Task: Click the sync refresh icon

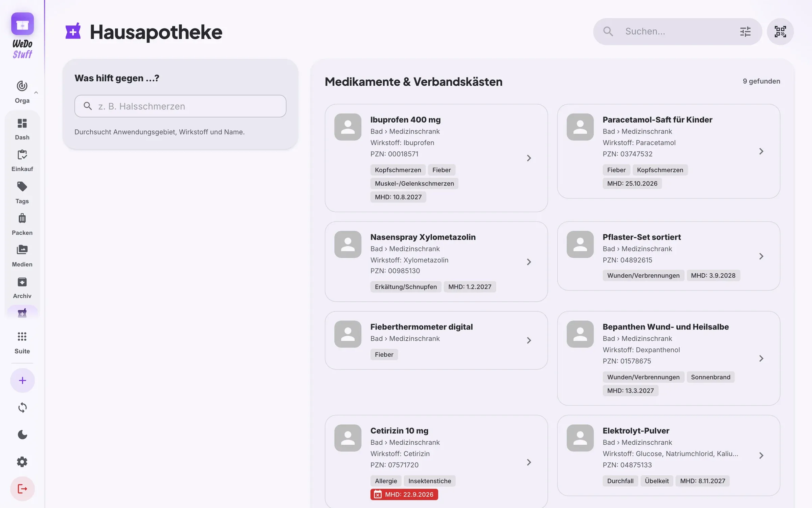Action: (x=22, y=407)
